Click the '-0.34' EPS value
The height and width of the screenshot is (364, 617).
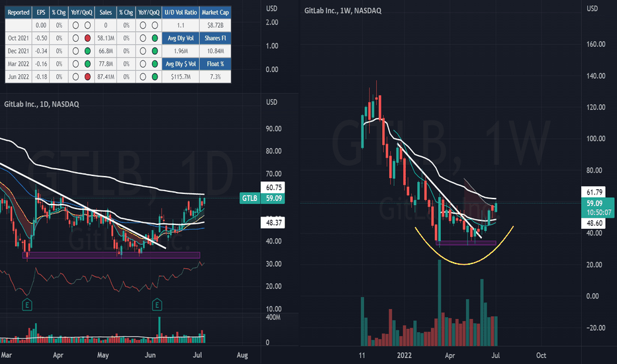pyautogui.click(x=41, y=51)
